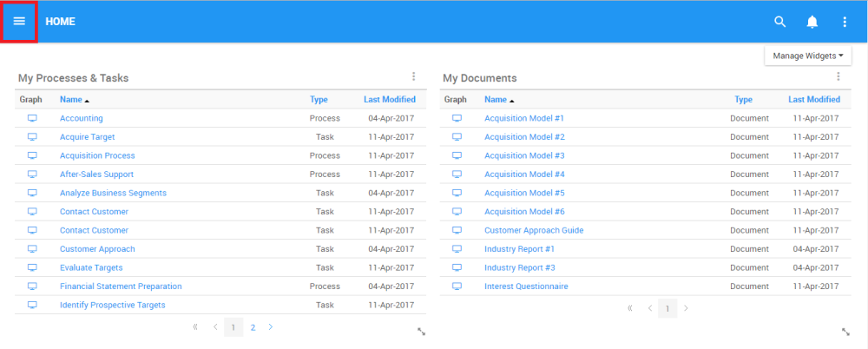Open graph view for Accounting process
The image size is (868, 349).
(33, 118)
